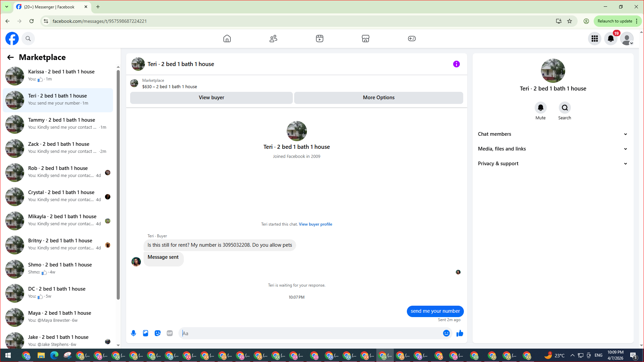Viewport: 644px width, 362px height.
Task: Open Crystal conversation
Action: tap(58, 196)
